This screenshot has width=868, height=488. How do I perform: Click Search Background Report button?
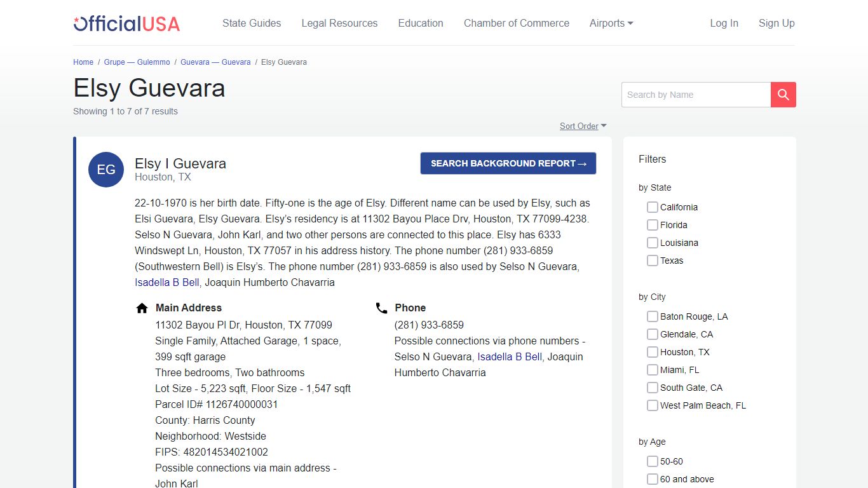[508, 163]
